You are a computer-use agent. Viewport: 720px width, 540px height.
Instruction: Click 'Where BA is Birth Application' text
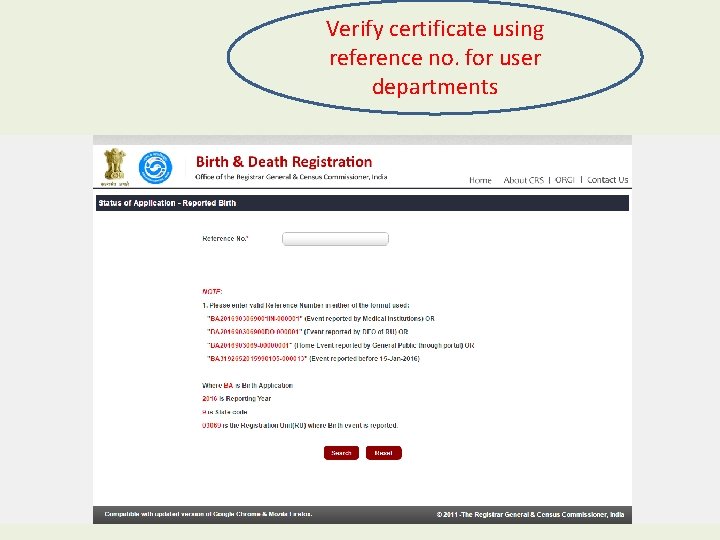click(248, 385)
